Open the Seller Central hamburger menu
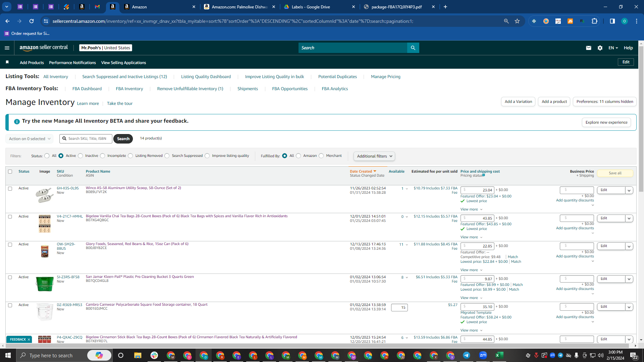The width and height of the screenshot is (644, 362). [7, 48]
